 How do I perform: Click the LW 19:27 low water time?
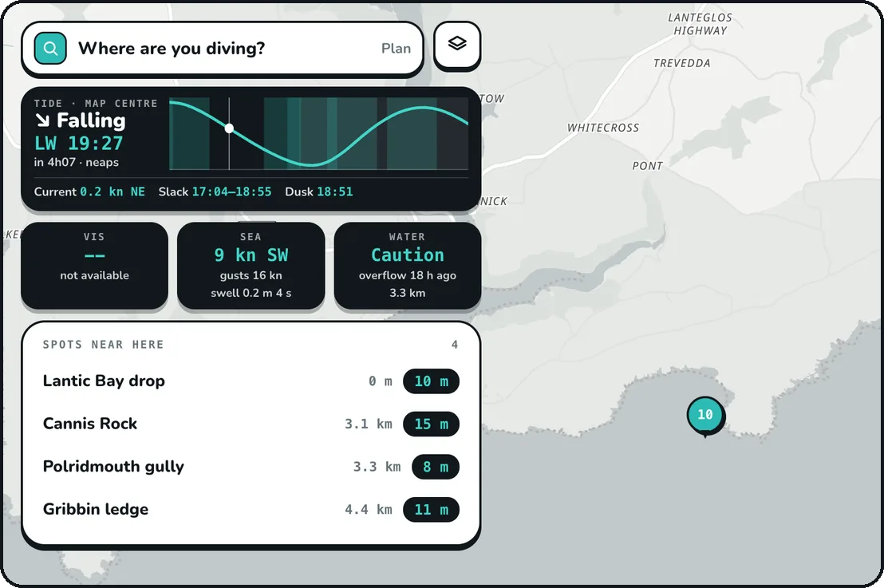coord(78,143)
